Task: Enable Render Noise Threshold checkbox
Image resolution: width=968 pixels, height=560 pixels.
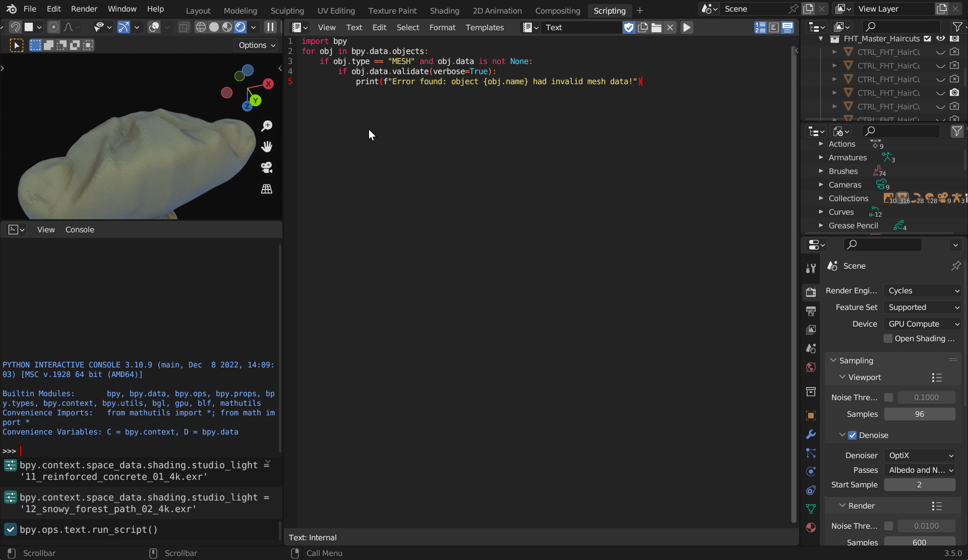Action: click(889, 526)
